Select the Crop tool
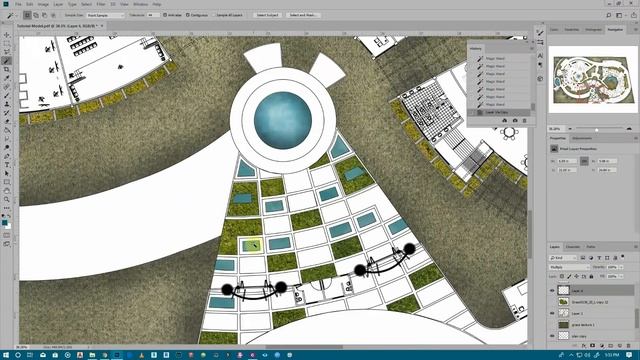 click(x=7, y=69)
